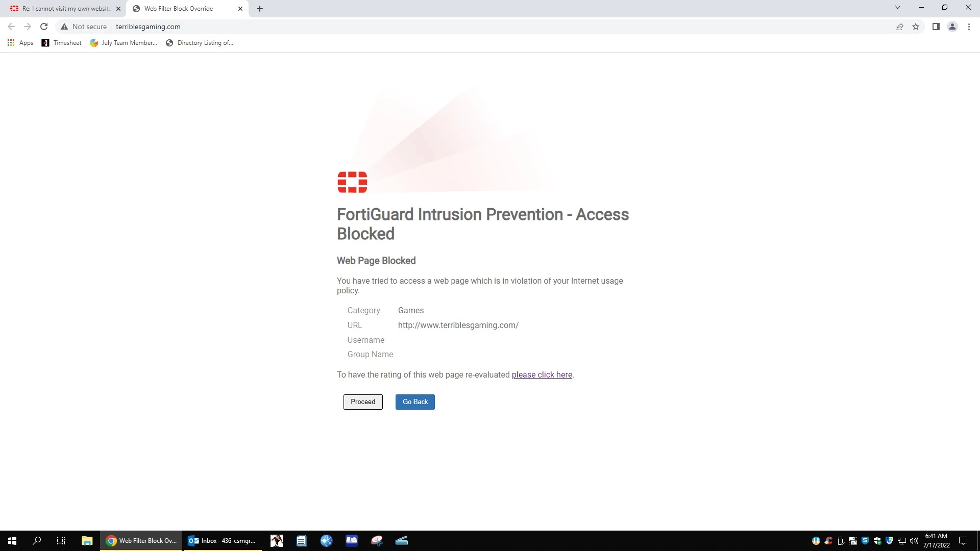Bookmark this page with the star icon
Image resolution: width=980 pixels, height=551 pixels.
916,27
